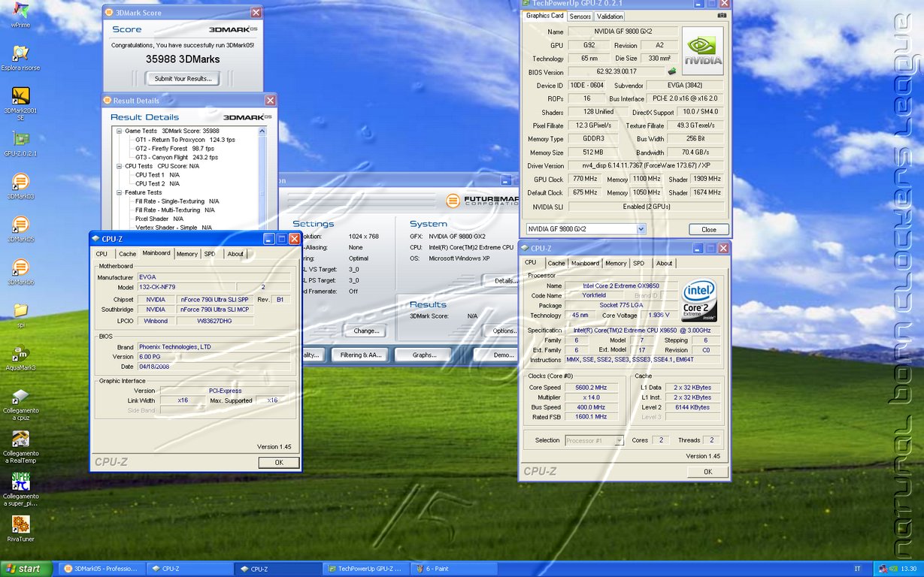Viewport: 924px width, 577px height.
Task: Open About tab in CPU-Z Motherboard window
Action: click(235, 254)
